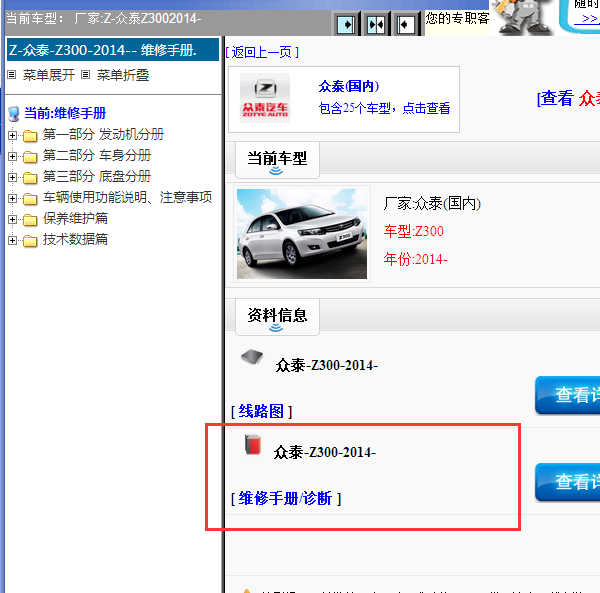
Task: Click folder icon of 车辆使用功能说明
Action: click(x=30, y=199)
